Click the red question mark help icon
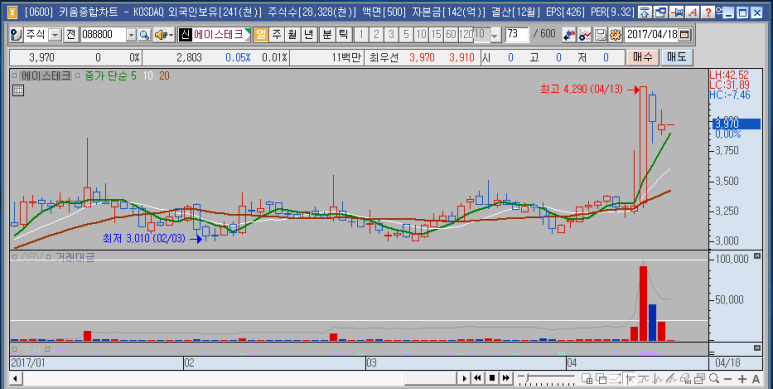Viewport: 773px width, 389px height. pyautogui.click(x=708, y=12)
